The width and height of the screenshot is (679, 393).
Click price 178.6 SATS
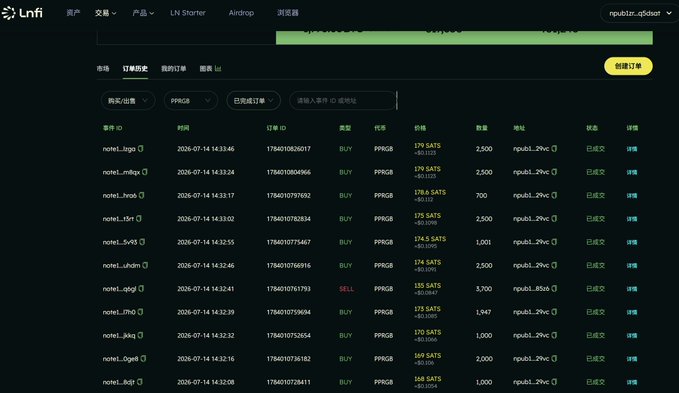(x=430, y=192)
